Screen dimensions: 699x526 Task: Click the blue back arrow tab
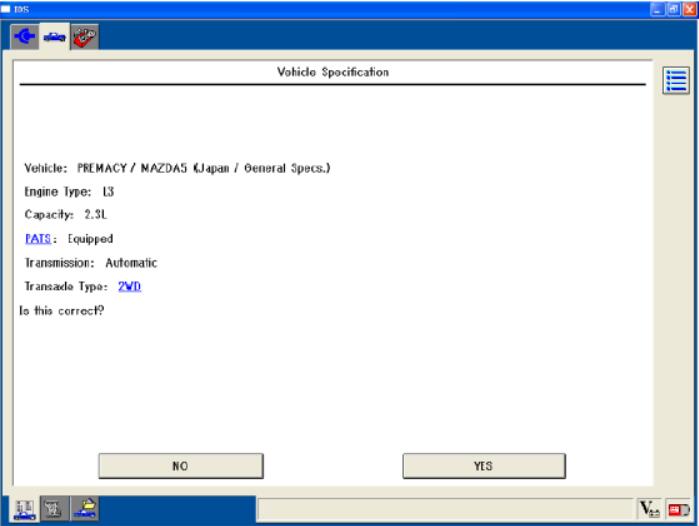(25, 37)
